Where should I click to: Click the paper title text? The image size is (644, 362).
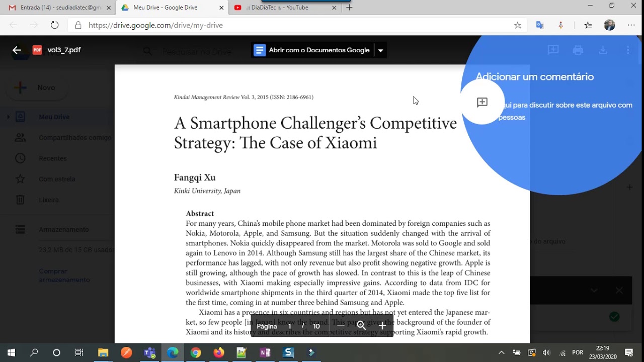coord(315,133)
